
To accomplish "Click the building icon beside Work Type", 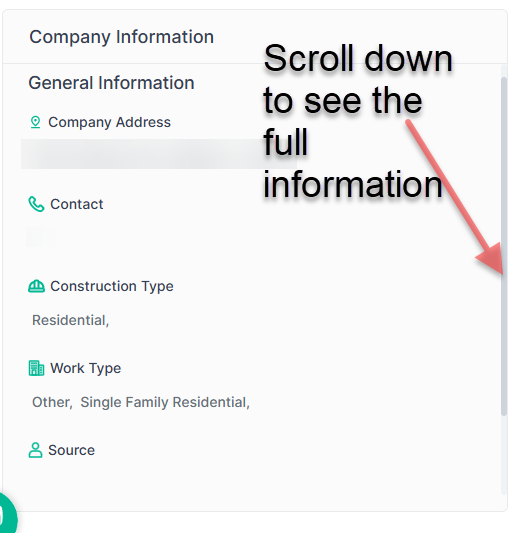I will coord(36,368).
